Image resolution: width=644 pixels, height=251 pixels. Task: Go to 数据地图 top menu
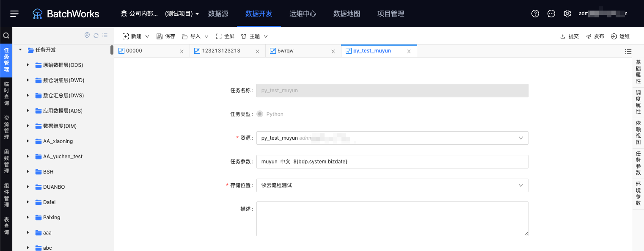click(347, 14)
